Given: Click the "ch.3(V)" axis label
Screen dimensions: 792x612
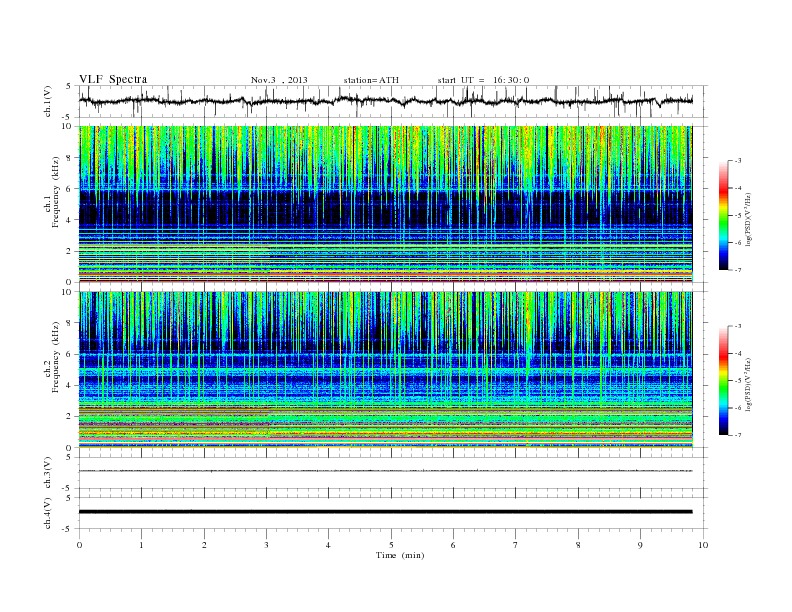Looking at the screenshot, I should coord(47,472).
